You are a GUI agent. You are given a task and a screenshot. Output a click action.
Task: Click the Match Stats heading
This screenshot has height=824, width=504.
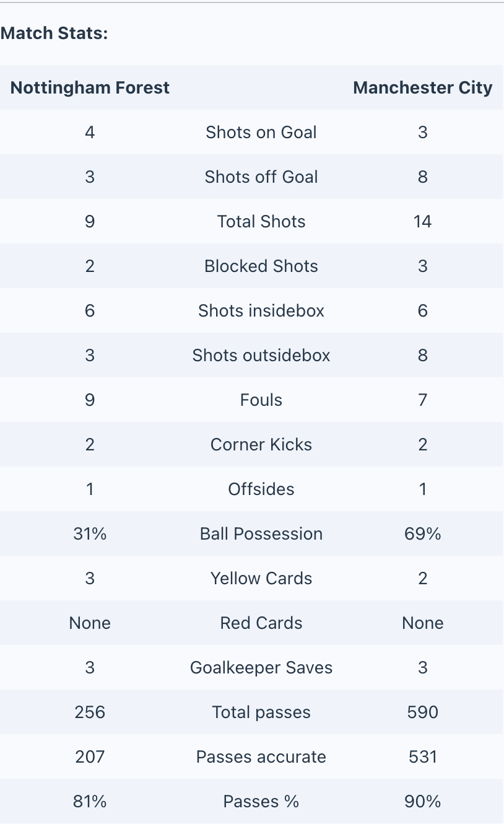(54, 33)
